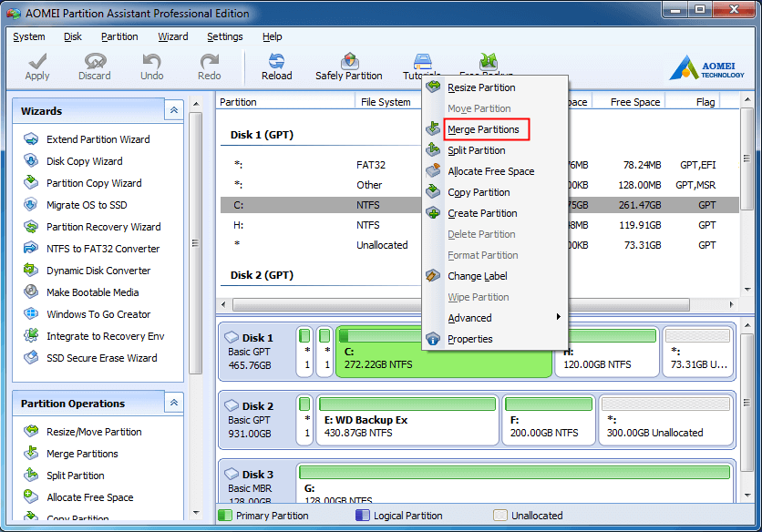This screenshot has height=532, width=762.
Task: Click Integrate to Recovery Env icon
Action: coord(31,336)
